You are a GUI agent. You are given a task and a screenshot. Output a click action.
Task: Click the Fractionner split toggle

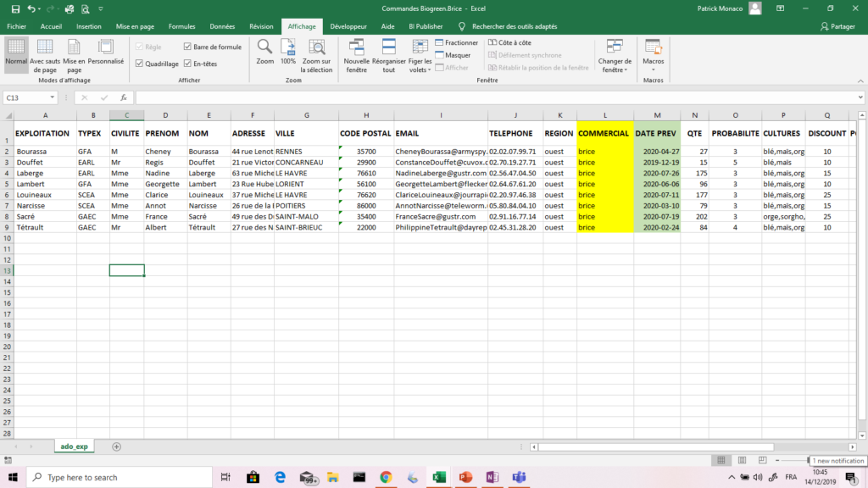tap(457, 42)
